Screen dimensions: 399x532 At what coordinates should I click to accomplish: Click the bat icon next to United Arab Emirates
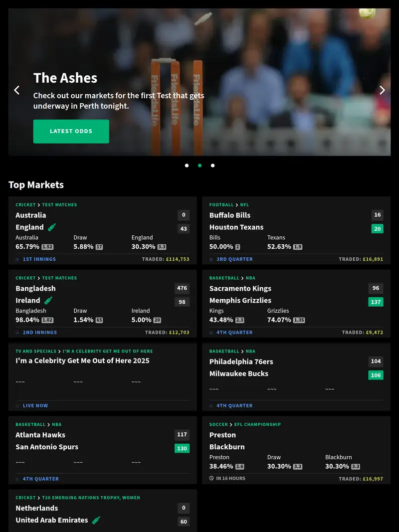[x=95, y=520]
